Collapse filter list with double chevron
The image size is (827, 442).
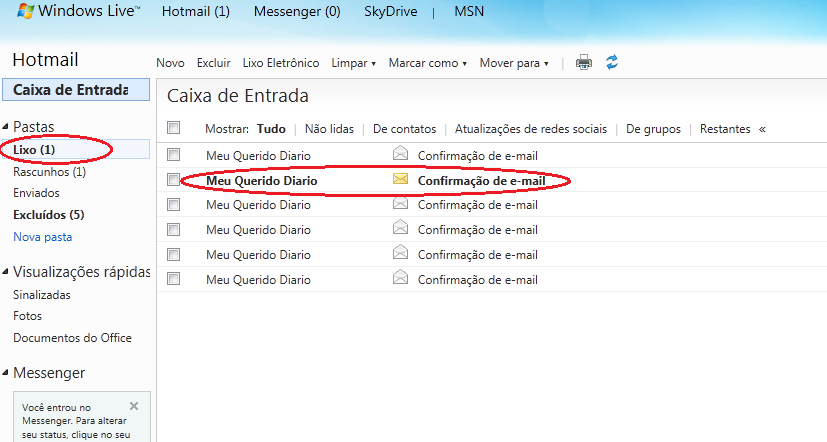(762, 129)
